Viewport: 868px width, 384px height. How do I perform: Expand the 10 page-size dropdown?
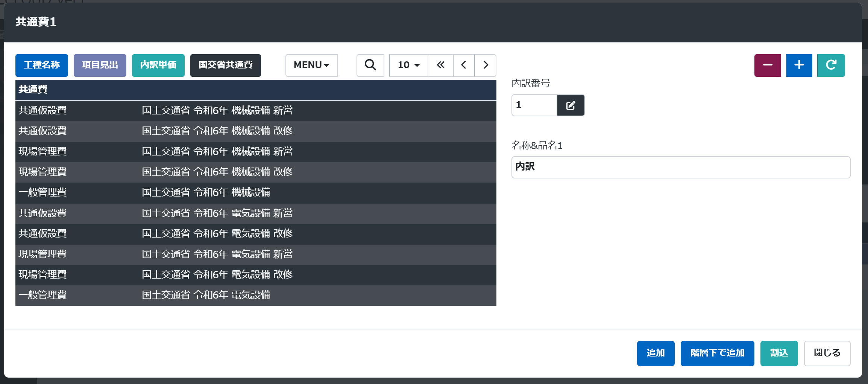pos(409,65)
